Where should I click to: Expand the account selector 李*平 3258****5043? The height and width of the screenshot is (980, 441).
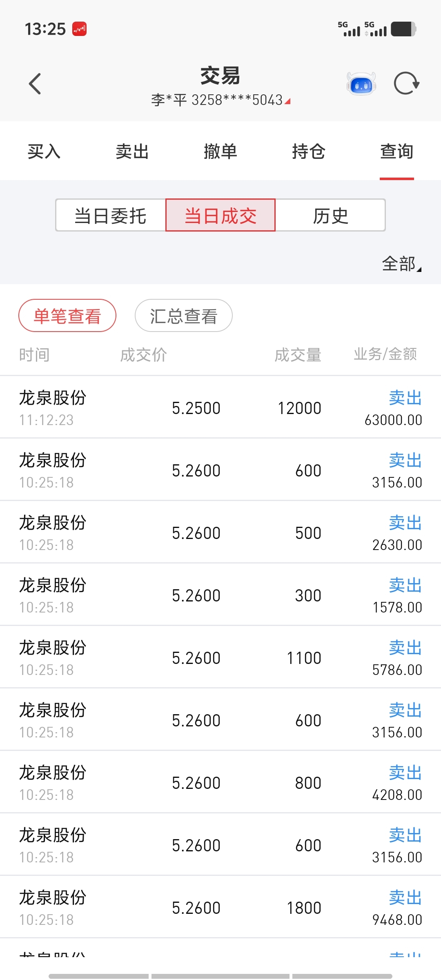pos(220,100)
